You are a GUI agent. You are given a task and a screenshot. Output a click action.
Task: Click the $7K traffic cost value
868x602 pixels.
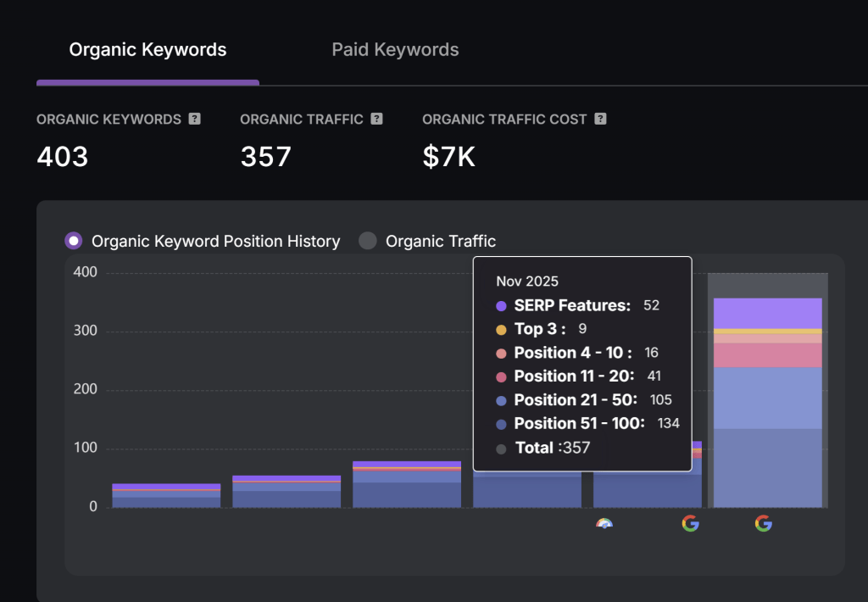pos(448,156)
